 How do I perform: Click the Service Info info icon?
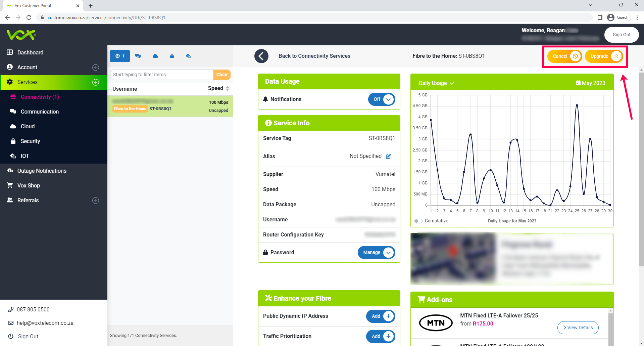point(268,123)
